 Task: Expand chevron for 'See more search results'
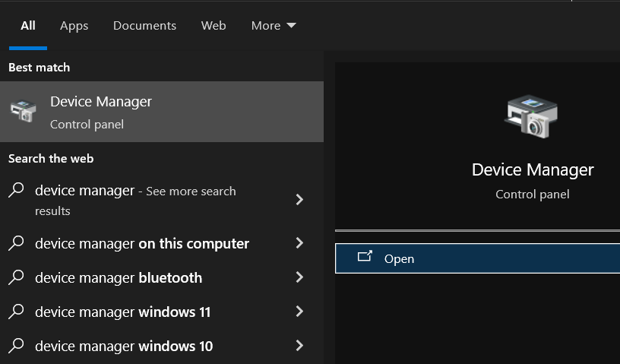299,199
